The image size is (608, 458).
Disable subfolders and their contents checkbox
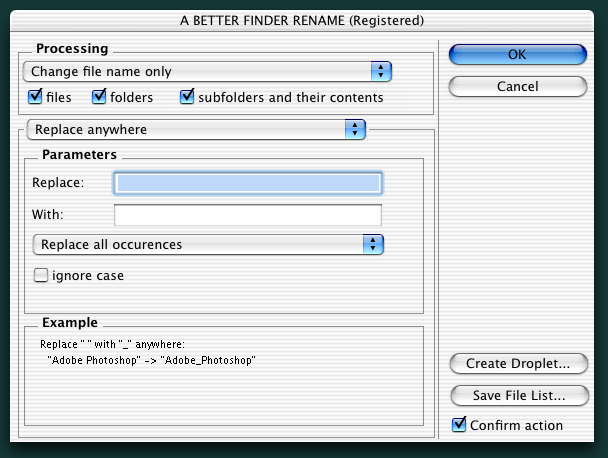pos(187,97)
